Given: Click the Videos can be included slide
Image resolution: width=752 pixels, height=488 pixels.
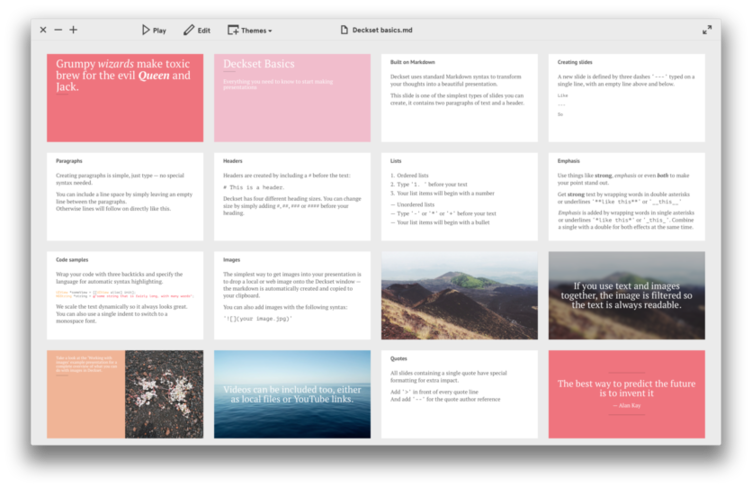Looking at the screenshot, I should [x=292, y=394].
